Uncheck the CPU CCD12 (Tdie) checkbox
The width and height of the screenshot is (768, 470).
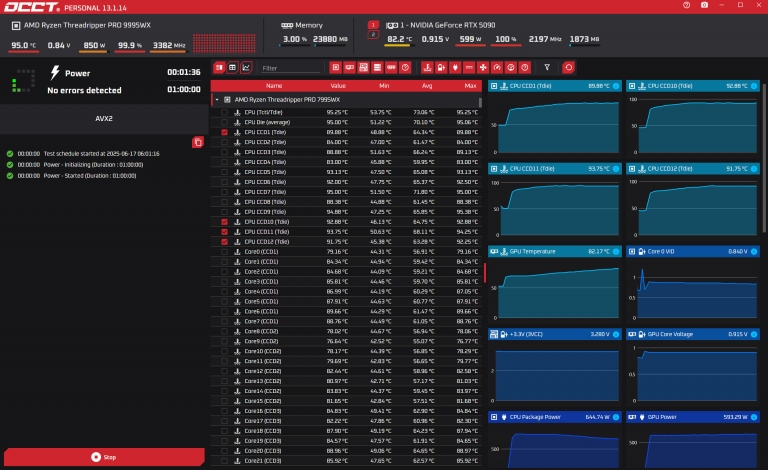225,241
